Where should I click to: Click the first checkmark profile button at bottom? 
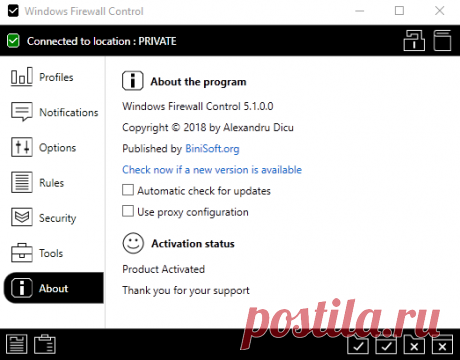[358, 345]
